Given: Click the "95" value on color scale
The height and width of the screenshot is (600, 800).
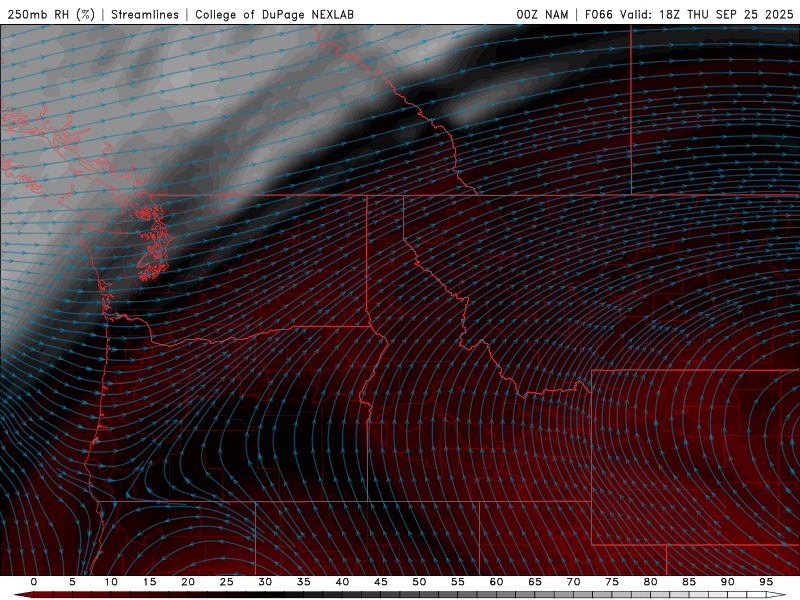Looking at the screenshot, I should (766, 582).
